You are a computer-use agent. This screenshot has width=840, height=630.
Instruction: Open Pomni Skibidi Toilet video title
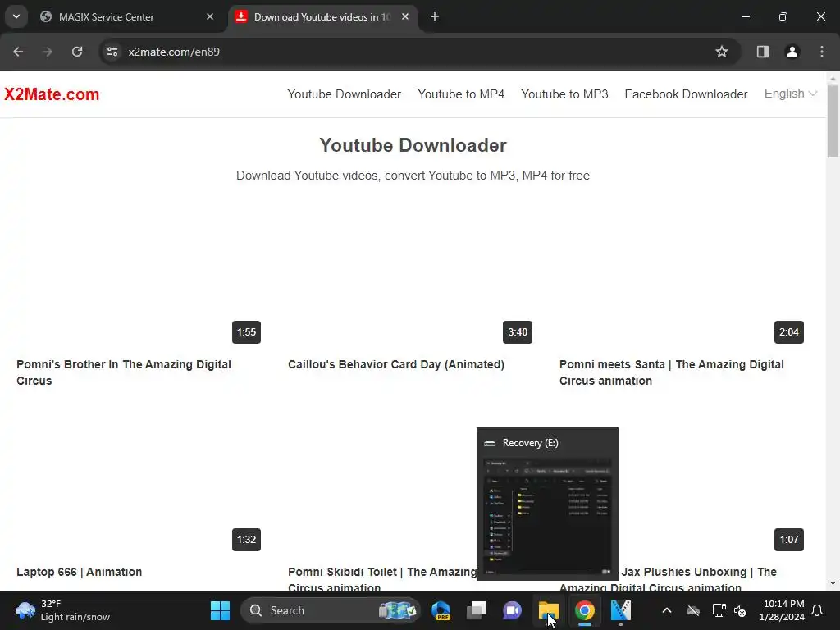382,578
